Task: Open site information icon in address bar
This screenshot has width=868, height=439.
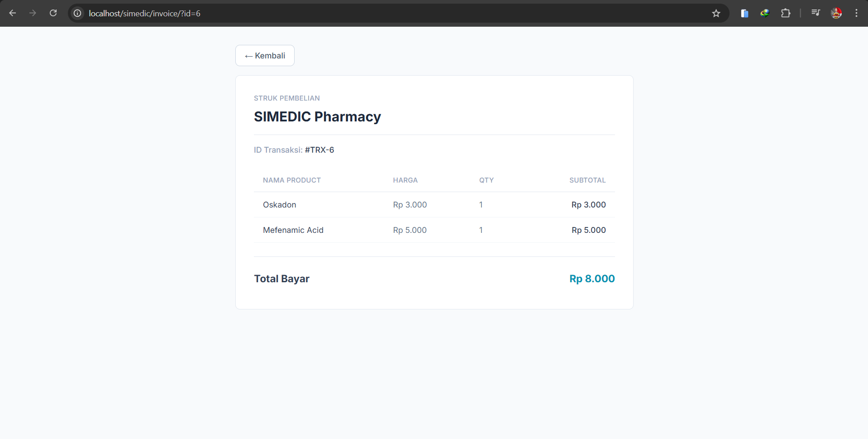Action: point(77,13)
